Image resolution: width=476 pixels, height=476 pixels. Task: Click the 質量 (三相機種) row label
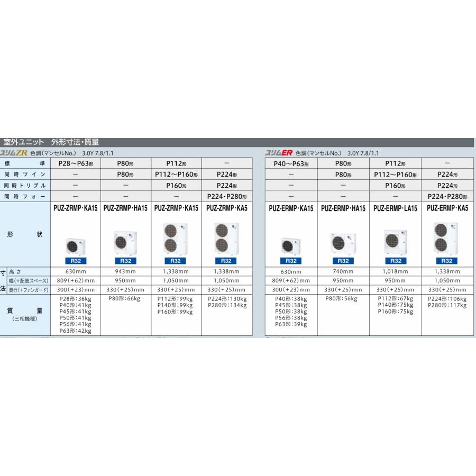tap(25, 314)
